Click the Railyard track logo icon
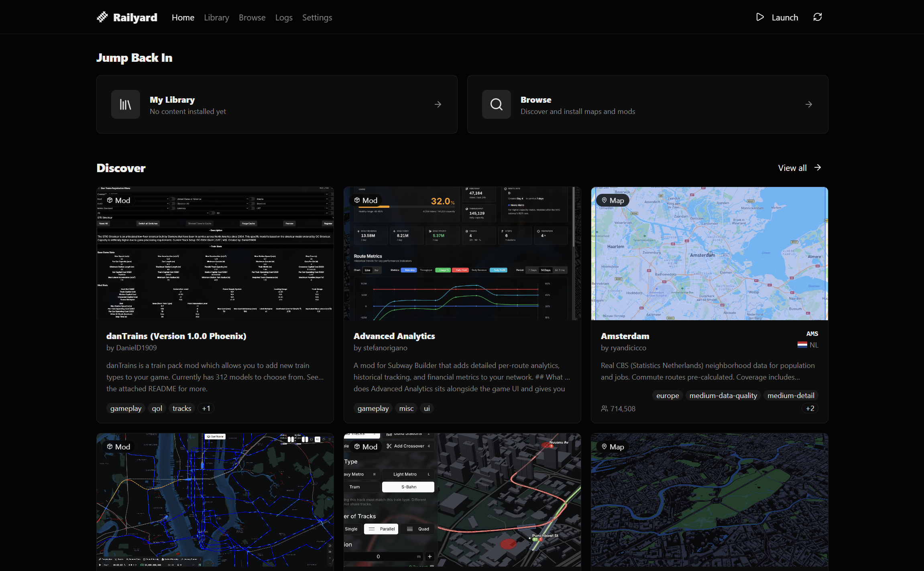 (102, 17)
